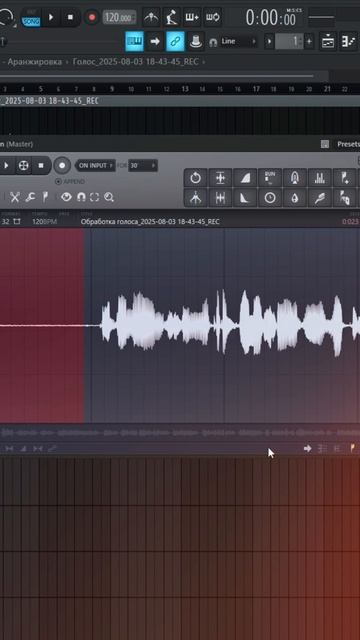Toggle wait for input to start playing
The width and height of the screenshot is (360, 640).
pyautogui.click(x=171, y=18)
